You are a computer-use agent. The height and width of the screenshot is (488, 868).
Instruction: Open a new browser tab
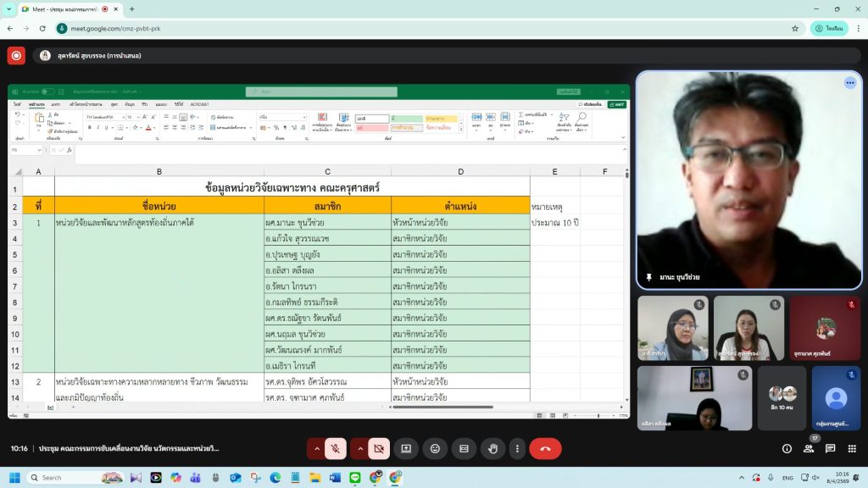(x=131, y=9)
